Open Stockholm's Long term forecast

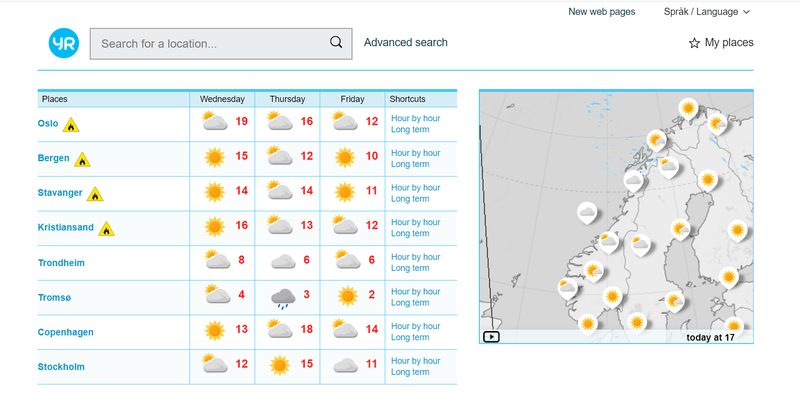(x=410, y=372)
